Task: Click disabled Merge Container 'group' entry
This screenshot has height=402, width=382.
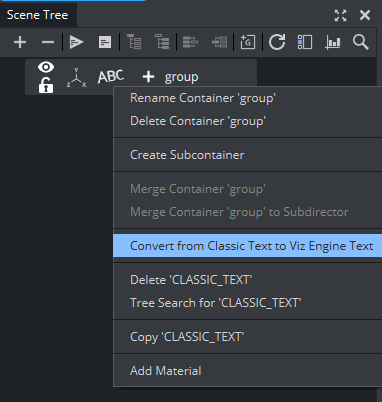Action: (198, 189)
